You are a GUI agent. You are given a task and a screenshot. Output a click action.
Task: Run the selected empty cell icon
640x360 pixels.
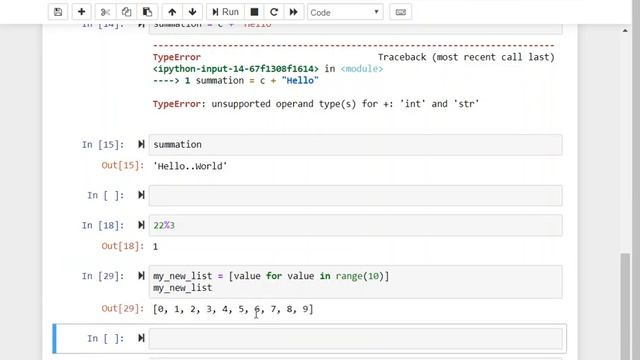(141, 338)
